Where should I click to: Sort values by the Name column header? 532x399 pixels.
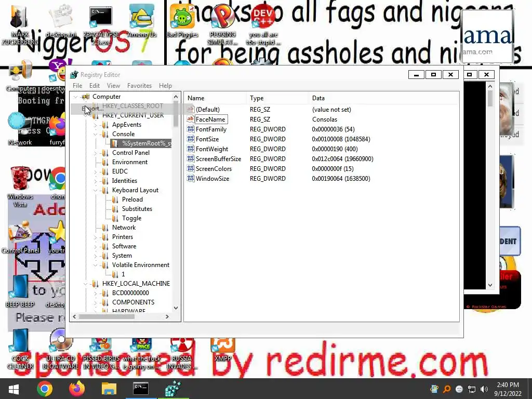(215, 98)
